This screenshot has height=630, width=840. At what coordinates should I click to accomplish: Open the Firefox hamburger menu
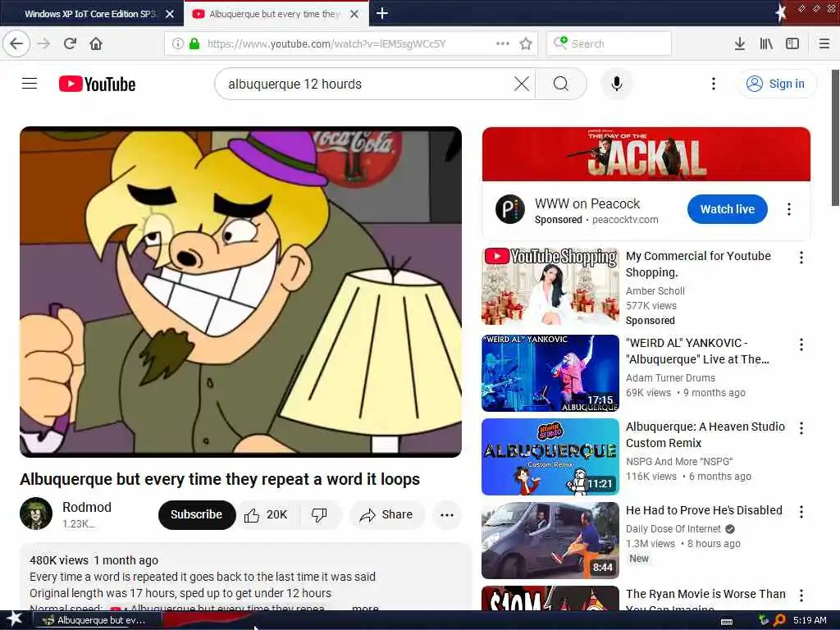[824, 43]
